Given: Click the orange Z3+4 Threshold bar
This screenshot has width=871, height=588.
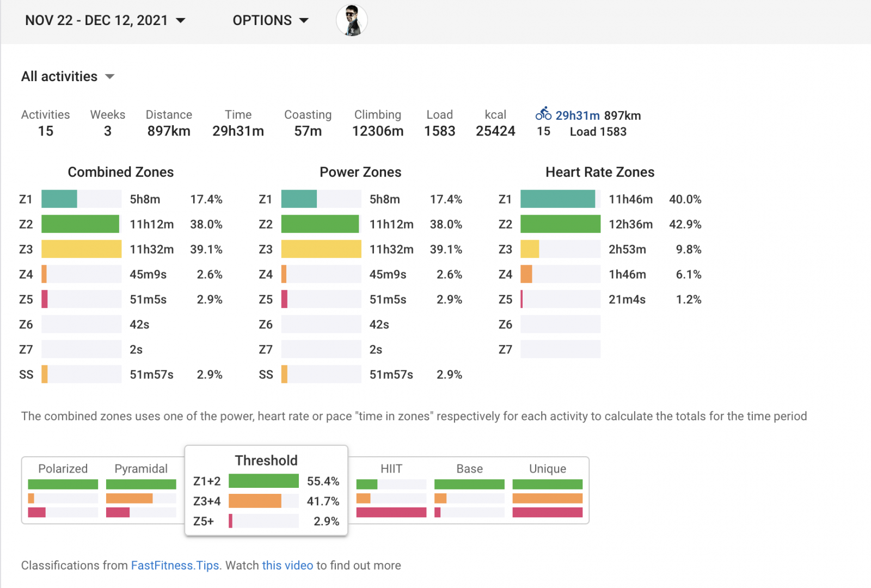Looking at the screenshot, I should [x=255, y=501].
